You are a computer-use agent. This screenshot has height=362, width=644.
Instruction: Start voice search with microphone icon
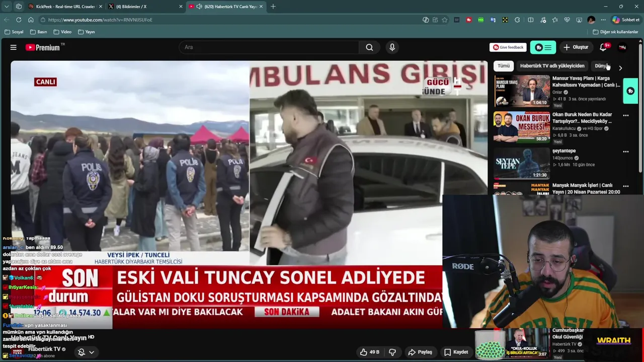392,47
